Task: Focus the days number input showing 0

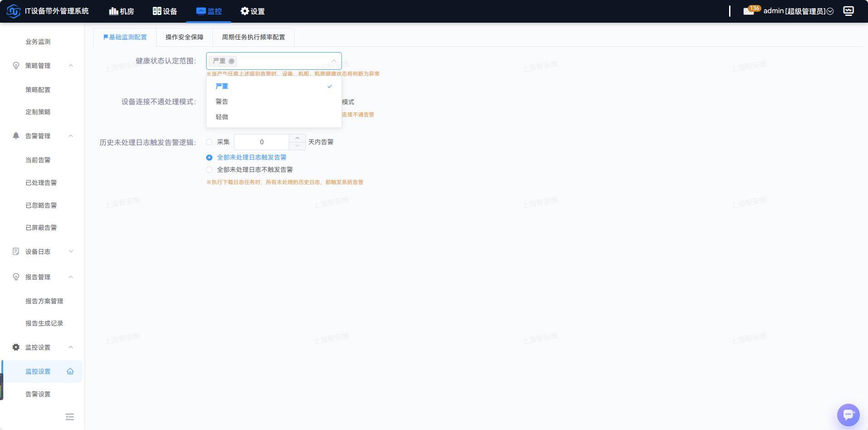Action: [x=261, y=142]
